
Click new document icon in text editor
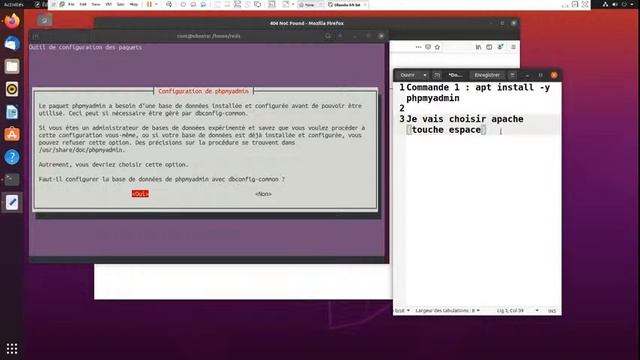(x=437, y=75)
